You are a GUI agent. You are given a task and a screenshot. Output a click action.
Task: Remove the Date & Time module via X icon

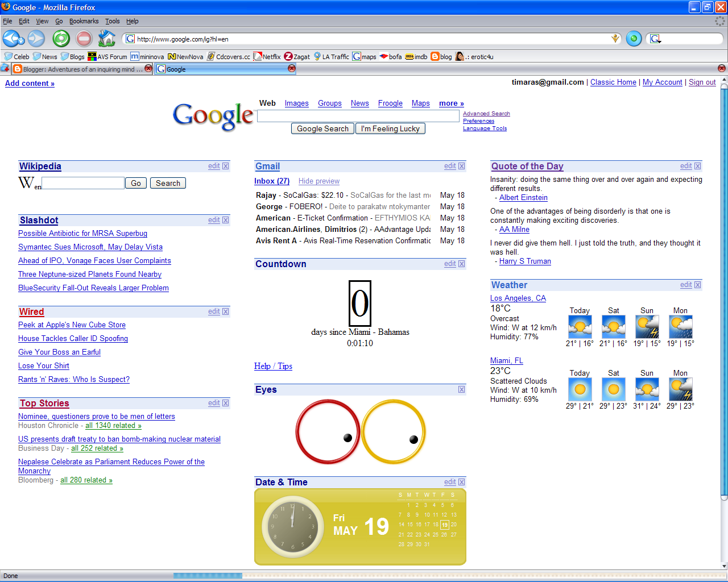coord(462,482)
